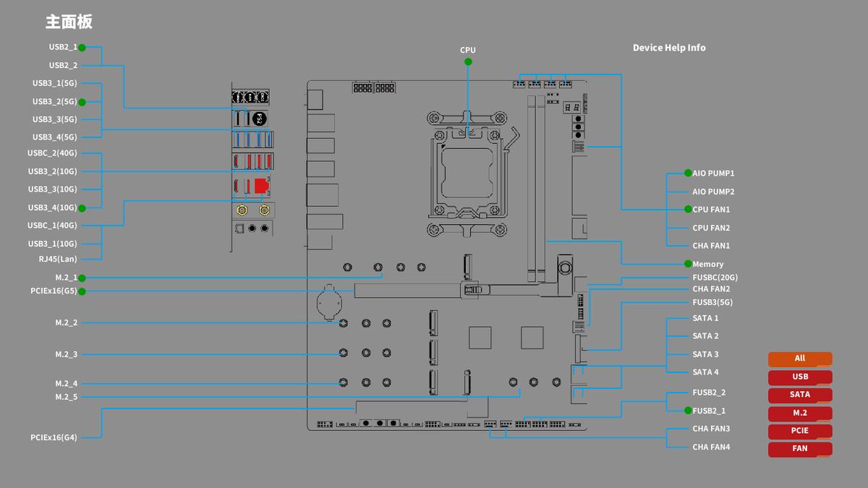Click the CPU FAN2 label
Image resolution: width=868 pixels, height=488 pixels.
711,228
